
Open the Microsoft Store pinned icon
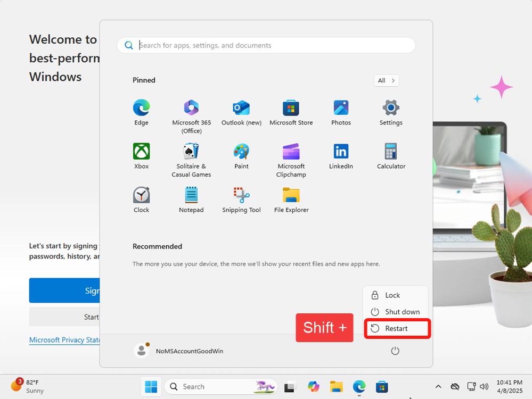click(x=291, y=113)
